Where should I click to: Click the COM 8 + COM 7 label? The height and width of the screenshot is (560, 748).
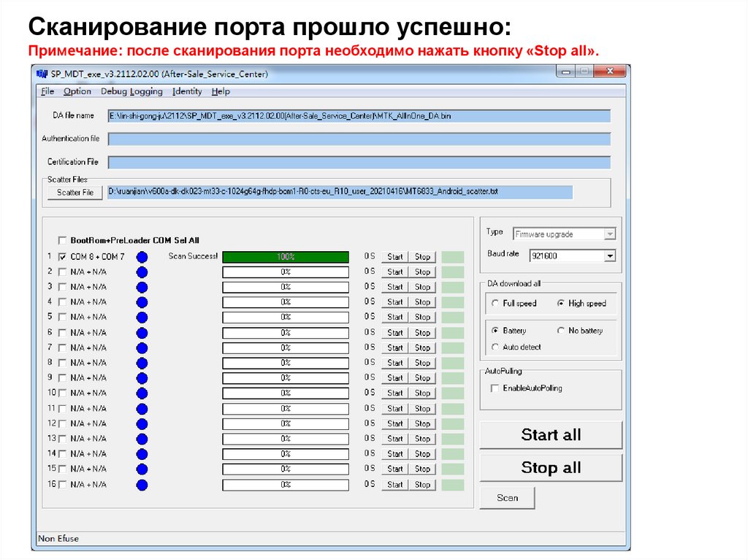[x=97, y=257]
